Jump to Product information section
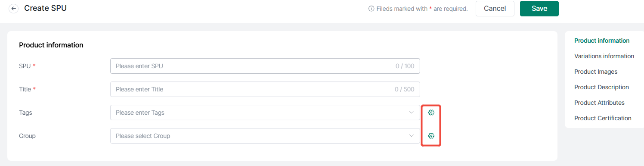Screen dimensions: 644x166 (602, 41)
